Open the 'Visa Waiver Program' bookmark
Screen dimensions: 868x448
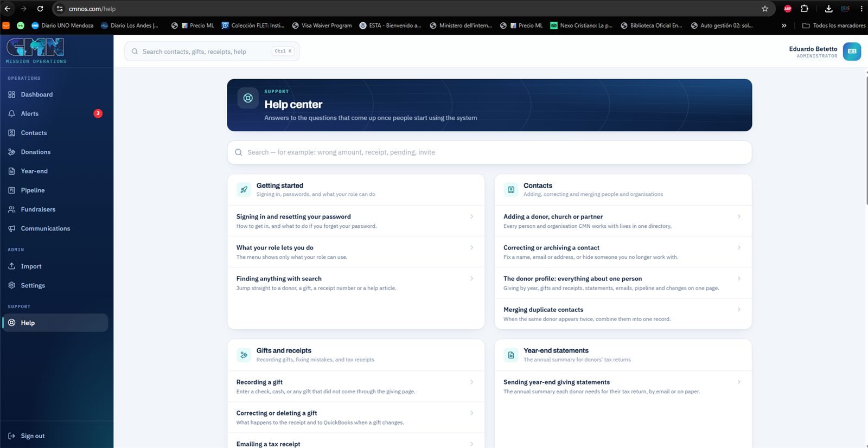[322, 25]
